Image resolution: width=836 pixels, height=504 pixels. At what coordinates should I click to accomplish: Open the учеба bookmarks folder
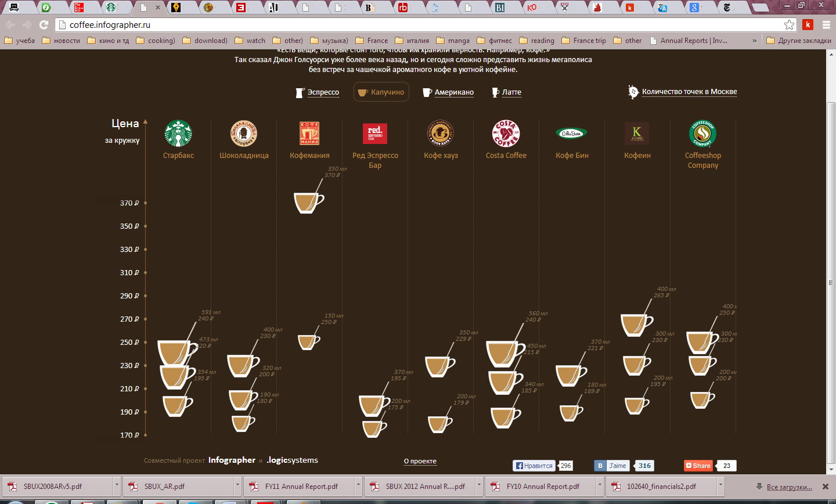click(x=19, y=41)
